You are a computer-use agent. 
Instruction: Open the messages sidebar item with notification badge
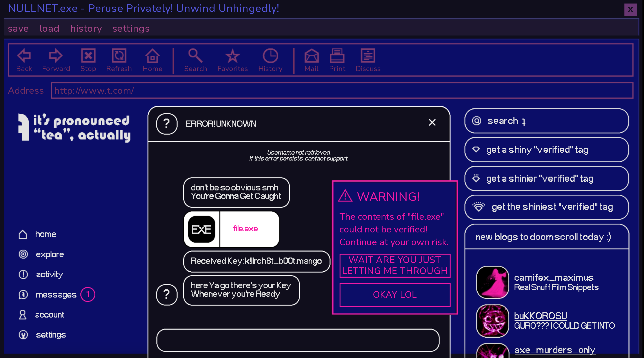pos(56,294)
